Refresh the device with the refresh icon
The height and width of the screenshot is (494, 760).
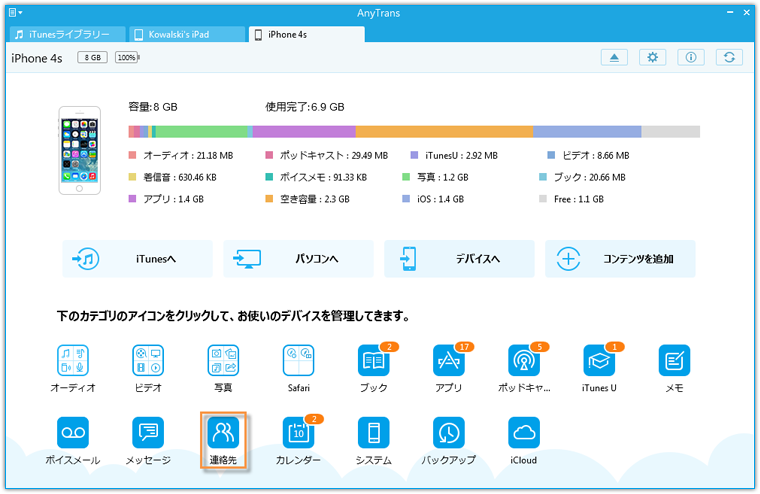click(729, 57)
